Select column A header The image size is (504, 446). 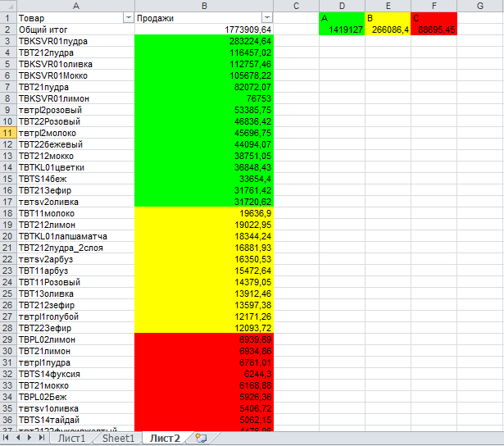pyautogui.click(x=75, y=6)
